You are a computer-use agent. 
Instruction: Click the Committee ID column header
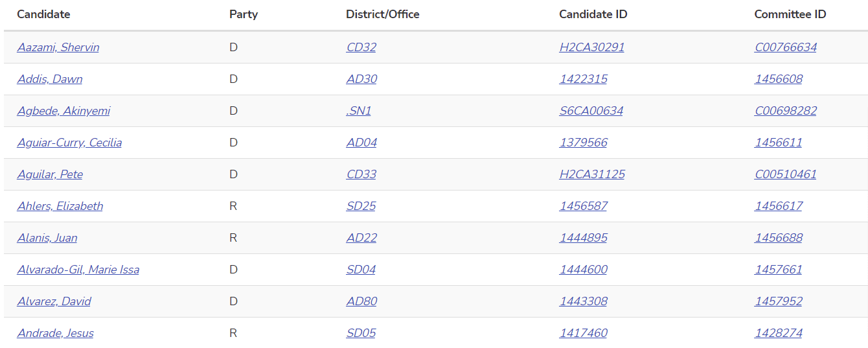coord(790,14)
